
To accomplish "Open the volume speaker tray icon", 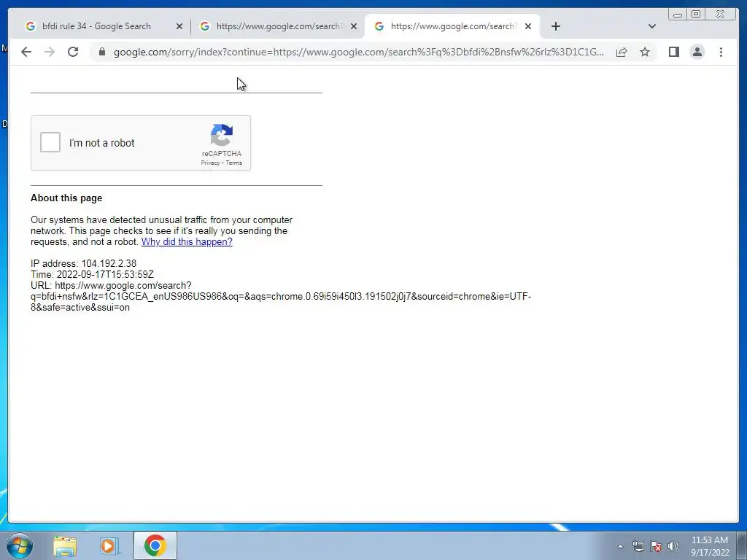I will (673, 546).
